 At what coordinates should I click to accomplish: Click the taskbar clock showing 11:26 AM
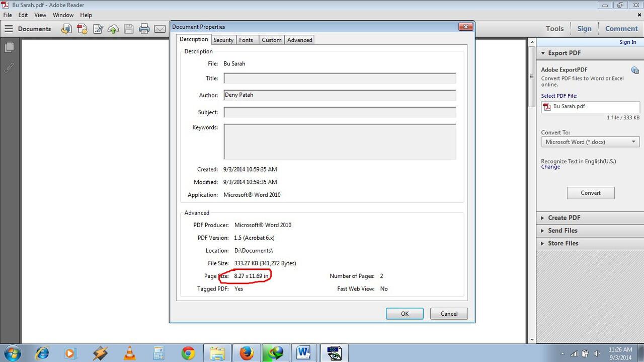pos(620,353)
